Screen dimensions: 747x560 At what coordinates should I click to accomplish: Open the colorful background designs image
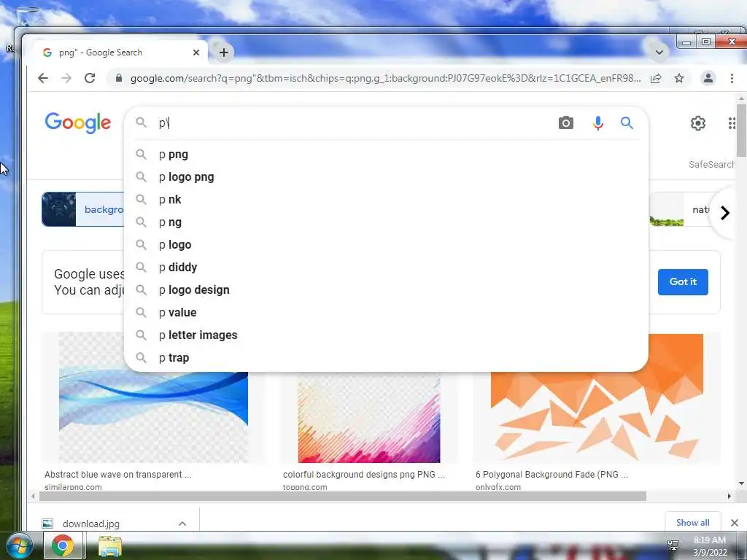tap(368, 418)
